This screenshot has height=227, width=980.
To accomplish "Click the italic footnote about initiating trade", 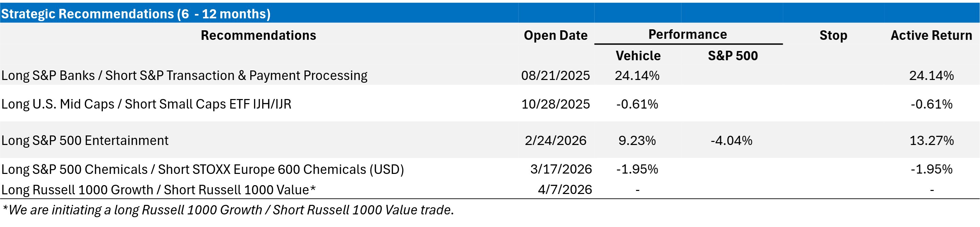I will (x=228, y=210).
